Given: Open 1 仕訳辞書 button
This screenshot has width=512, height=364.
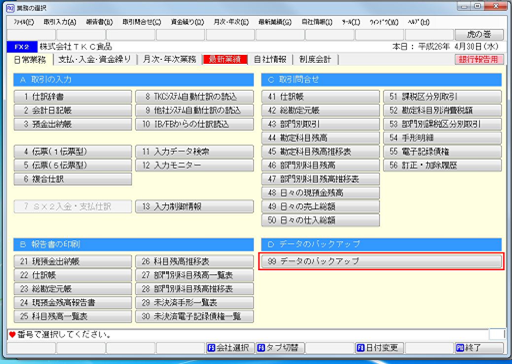Looking at the screenshot, I should coord(73,97).
